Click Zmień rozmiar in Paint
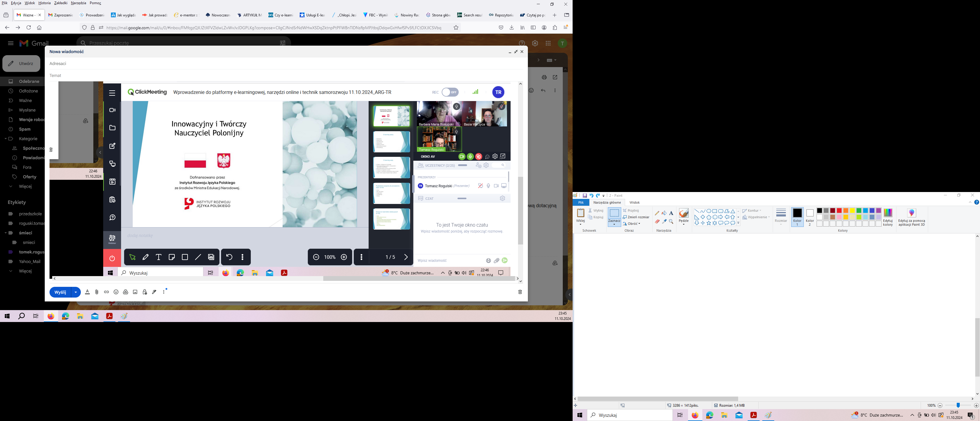Viewport: 980px width, 421px height. [636, 217]
